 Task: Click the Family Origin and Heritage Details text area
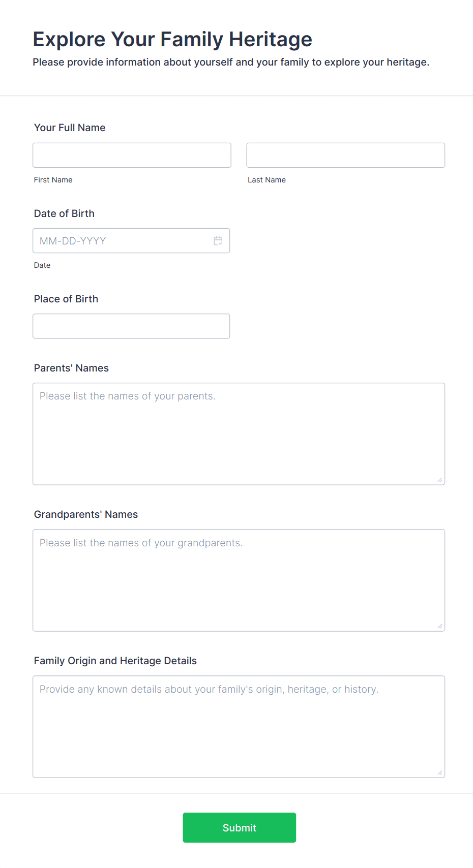point(239,726)
